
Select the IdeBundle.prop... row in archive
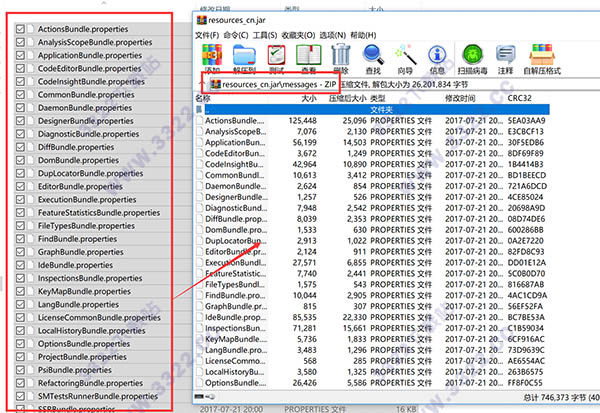373,317
